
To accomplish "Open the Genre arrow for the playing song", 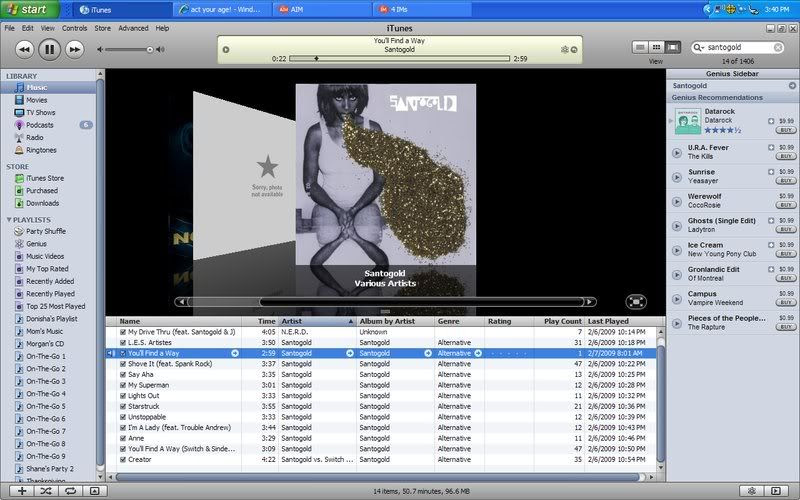I will 478,353.
